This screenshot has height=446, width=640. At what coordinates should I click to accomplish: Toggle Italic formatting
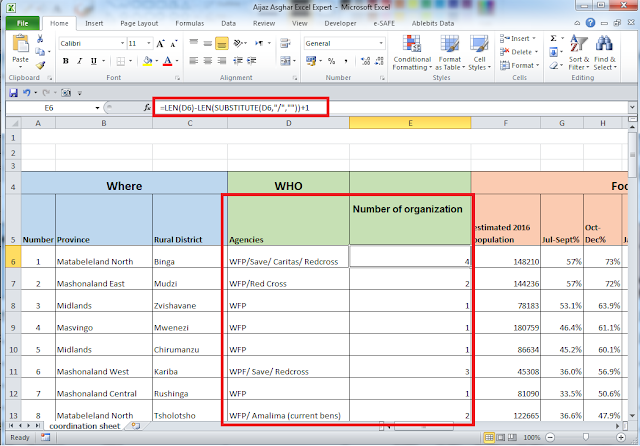point(80,61)
